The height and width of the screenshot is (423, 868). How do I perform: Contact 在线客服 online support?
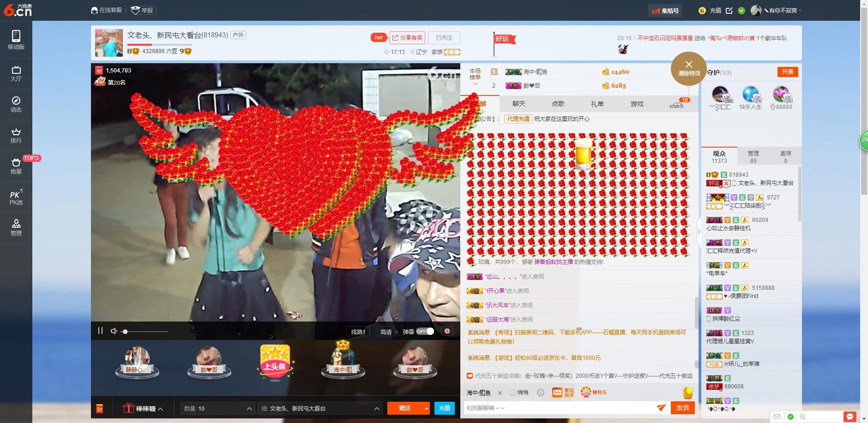click(107, 10)
